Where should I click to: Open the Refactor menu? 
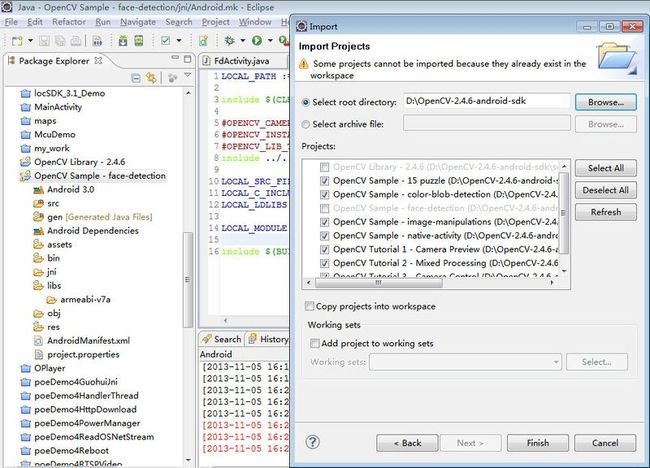69,22
